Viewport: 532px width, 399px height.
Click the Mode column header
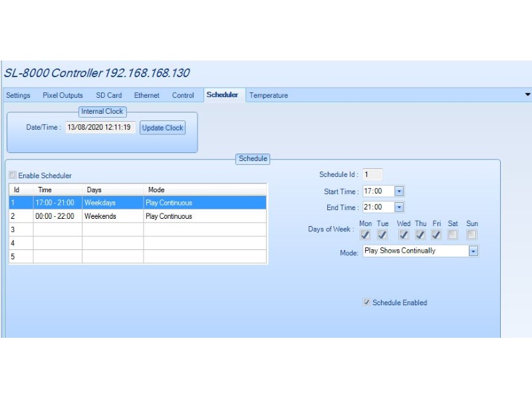coord(205,190)
